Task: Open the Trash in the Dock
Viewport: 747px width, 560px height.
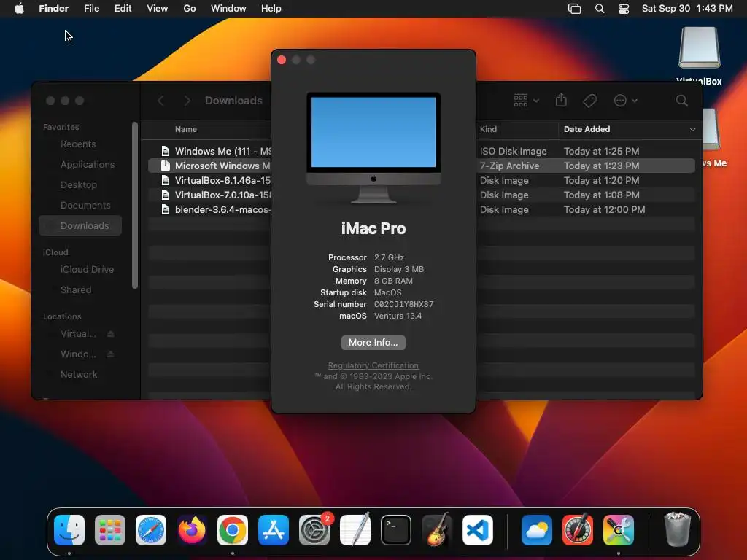Action: pos(677,529)
